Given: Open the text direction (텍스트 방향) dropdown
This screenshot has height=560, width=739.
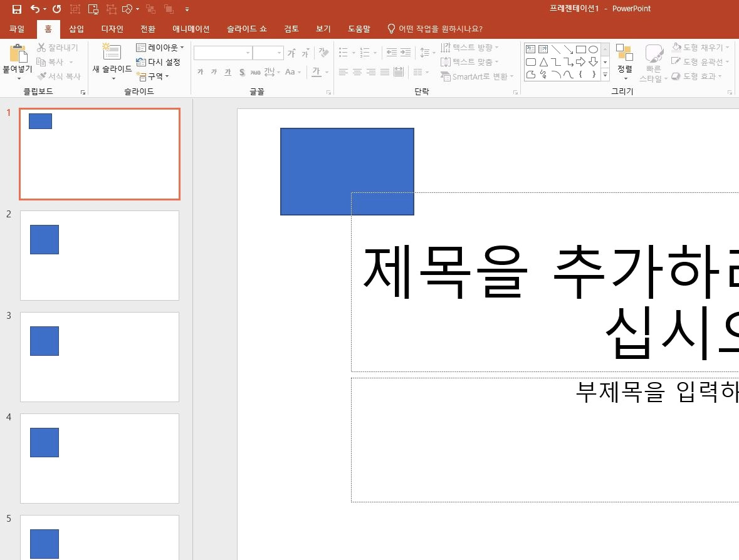Looking at the screenshot, I should coord(469,48).
